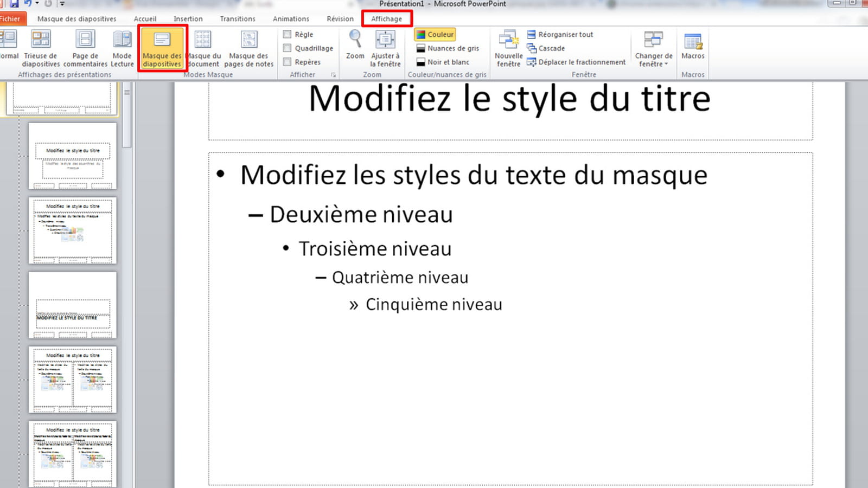Switch to Nuances de gris mode
Viewport: 868px width, 488px height.
point(448,48)
